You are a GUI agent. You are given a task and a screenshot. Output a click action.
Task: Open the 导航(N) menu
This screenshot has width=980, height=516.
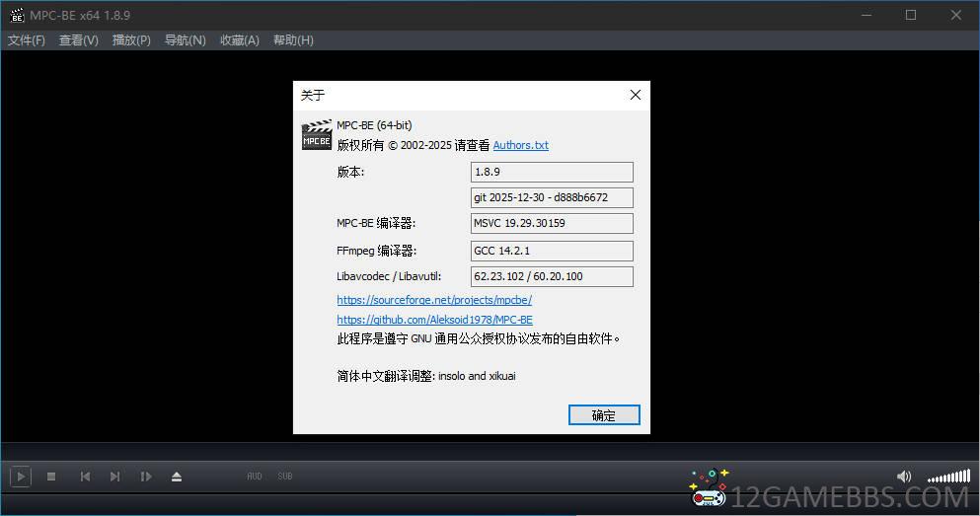point(185,40)
